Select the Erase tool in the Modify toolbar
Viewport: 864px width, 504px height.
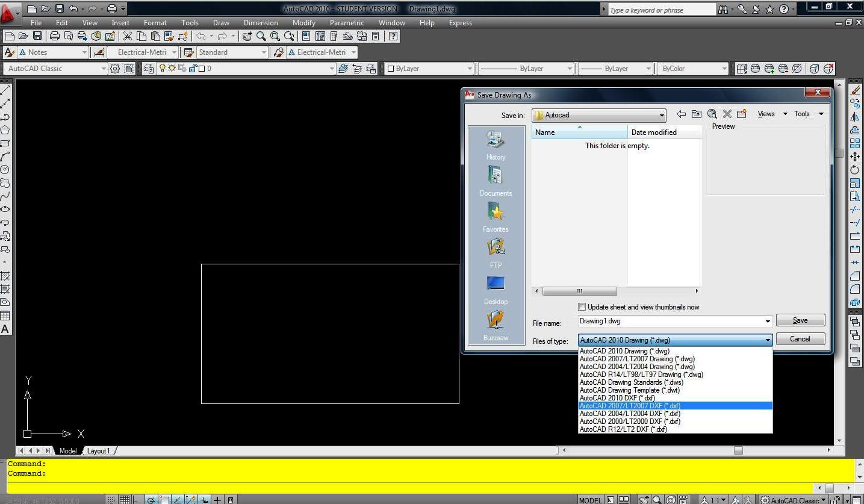point(855,90)
